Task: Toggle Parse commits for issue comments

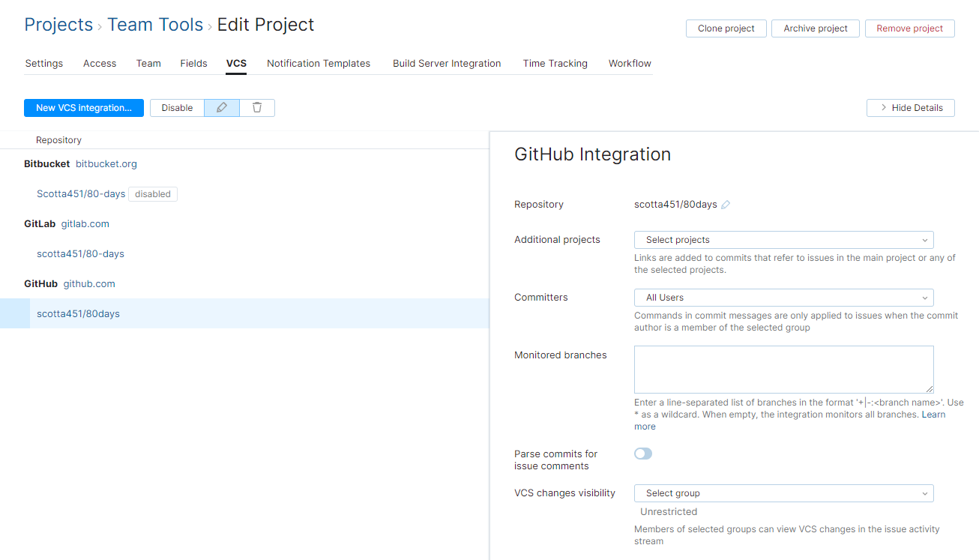Action: (642, 454)
